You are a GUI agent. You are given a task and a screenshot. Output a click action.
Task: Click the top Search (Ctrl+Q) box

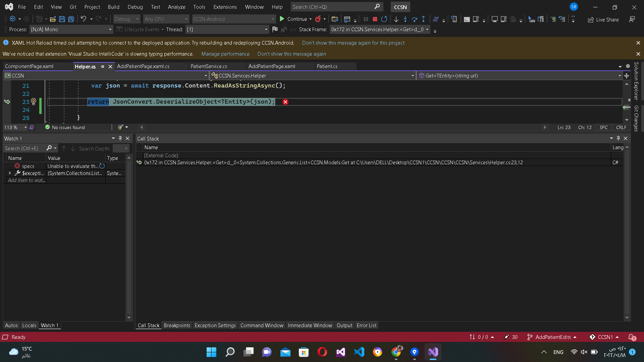(336, 7)
